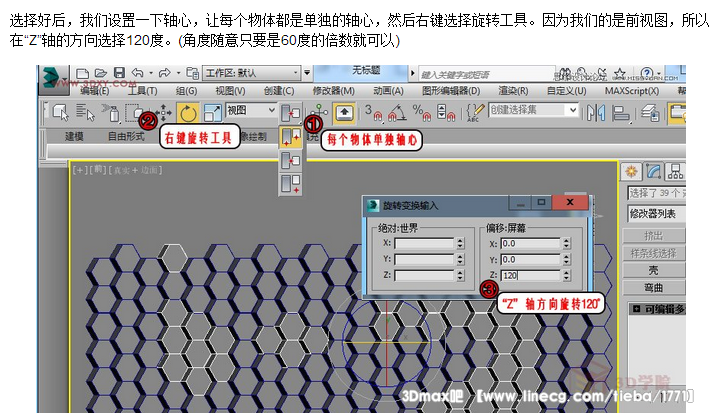This screenshot has width=723, height=413.
Task: Choose Use Selection Center flyout option
Action: coord(290,161)
